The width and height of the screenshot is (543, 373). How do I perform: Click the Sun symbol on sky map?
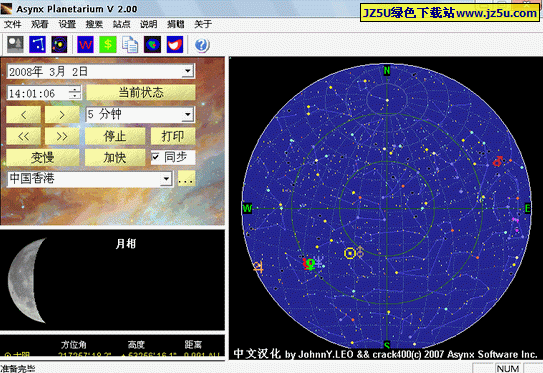click(x=350, y=253)
